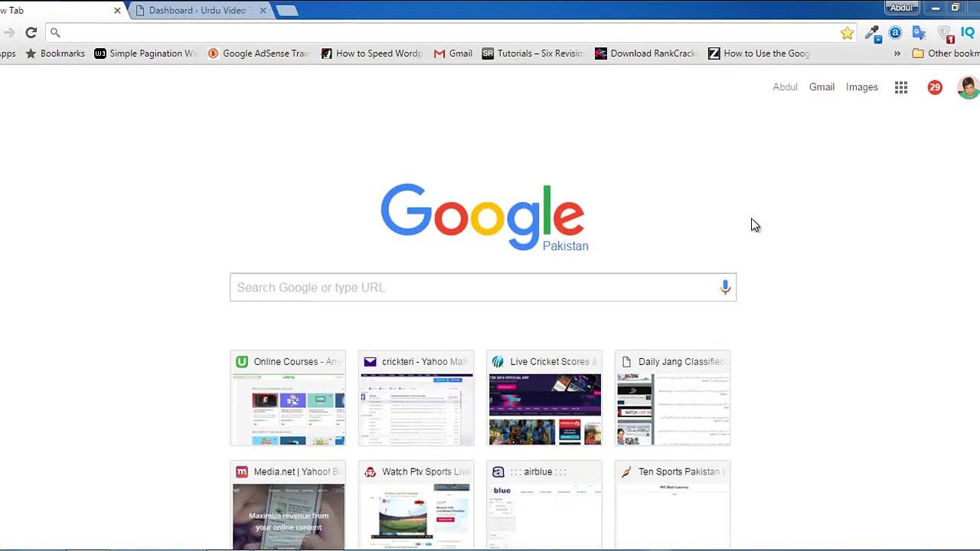The image size is (980, 551).
Task: Click the Watch Ptv Sports favicon
Action: [370, 472]
